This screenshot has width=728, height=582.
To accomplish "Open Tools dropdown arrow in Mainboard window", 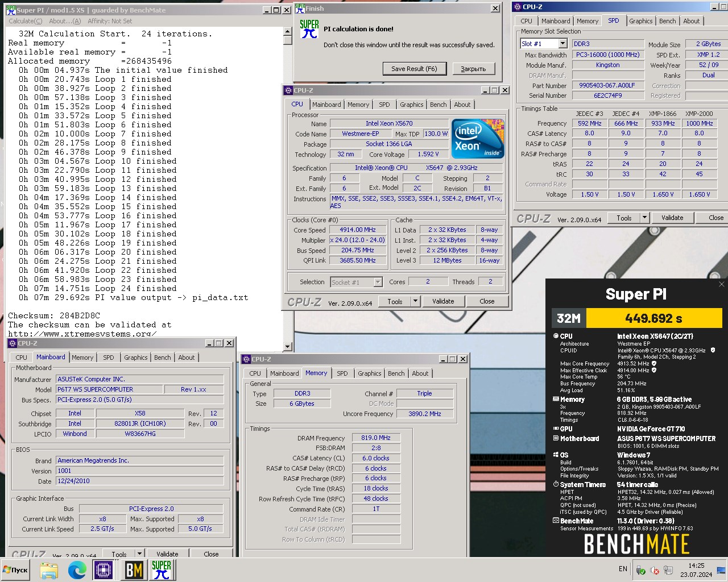I will [139, 554].
